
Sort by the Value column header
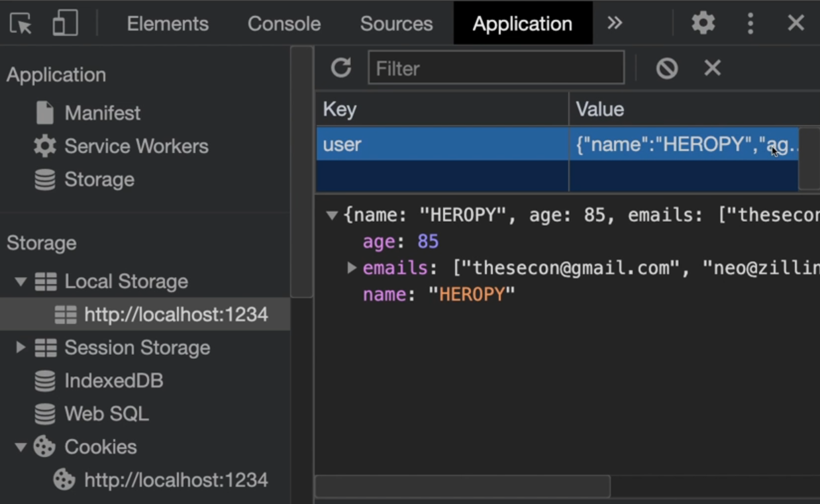pyautogui.click(x=694, y=109)
